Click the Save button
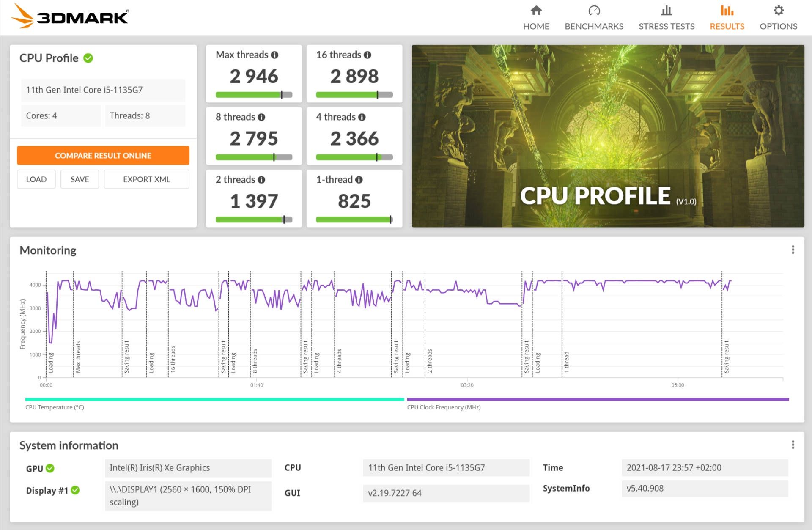Image resolution: width=812 pixels, height=530 pixels. click(x=80, y=179)
